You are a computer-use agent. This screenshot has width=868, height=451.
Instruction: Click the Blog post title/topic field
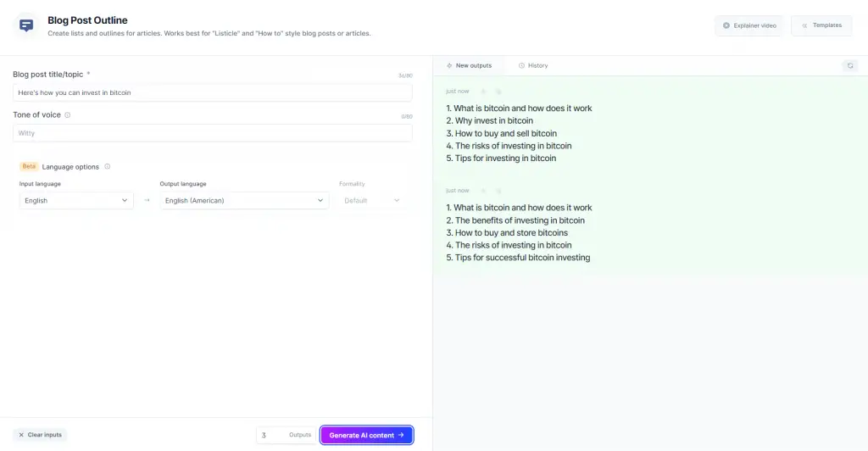tap(213, 92)
